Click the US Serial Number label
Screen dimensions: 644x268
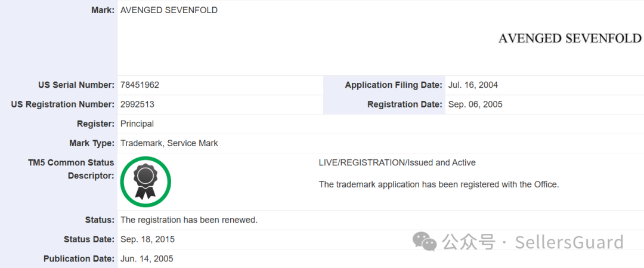coord(76,85)
